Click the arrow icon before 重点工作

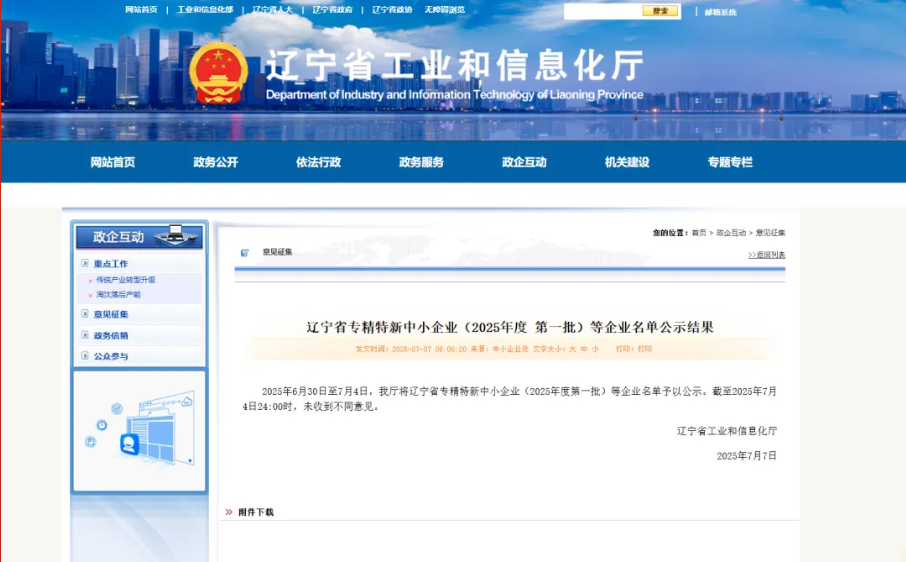(x=85, y=264)
